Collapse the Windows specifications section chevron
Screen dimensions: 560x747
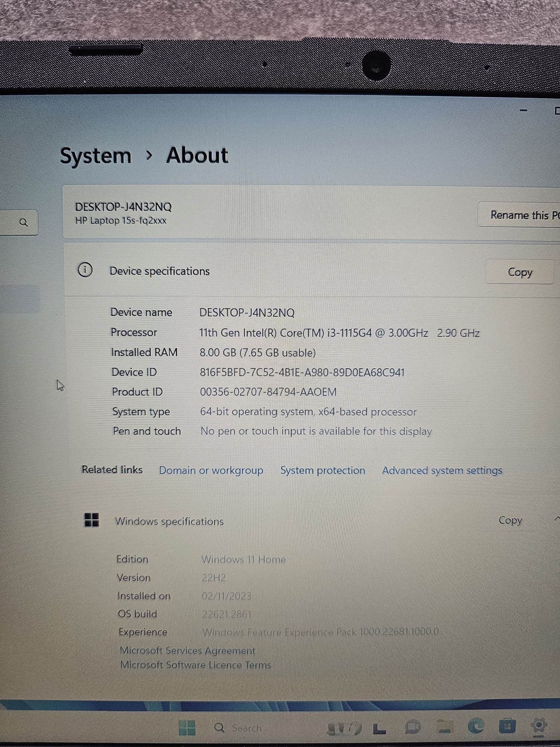tap(557, 519)
